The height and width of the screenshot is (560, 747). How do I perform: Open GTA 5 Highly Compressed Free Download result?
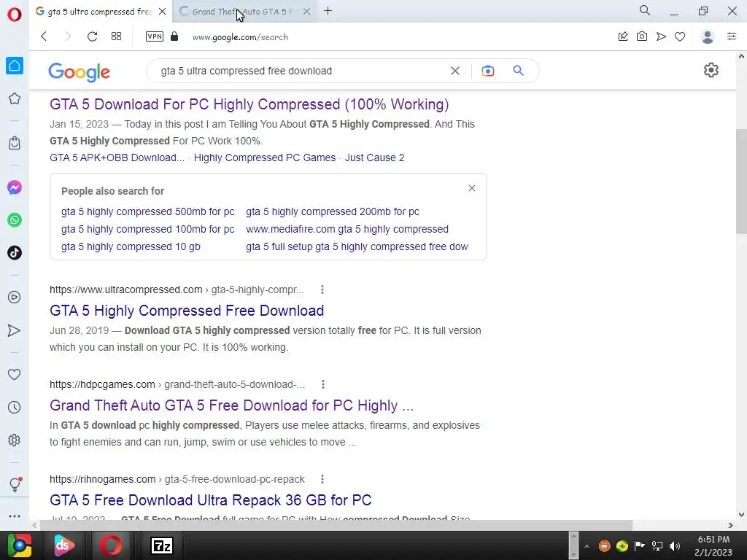187,311
